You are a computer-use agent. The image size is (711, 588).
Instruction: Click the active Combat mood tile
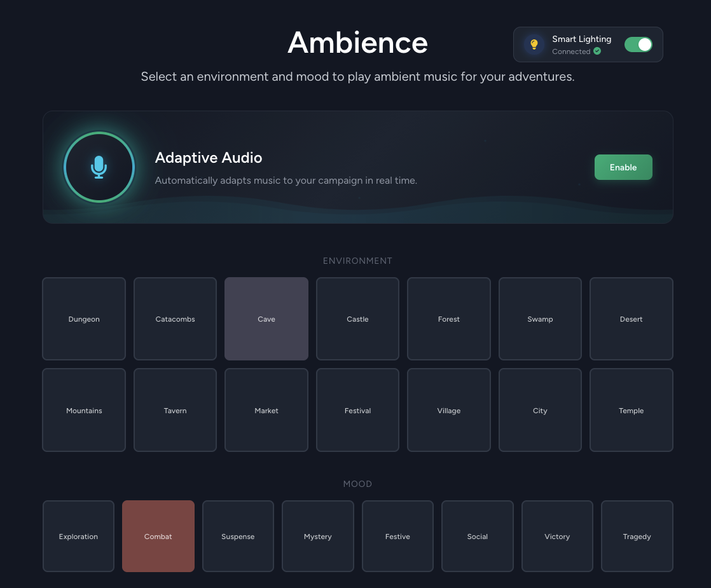158,537
